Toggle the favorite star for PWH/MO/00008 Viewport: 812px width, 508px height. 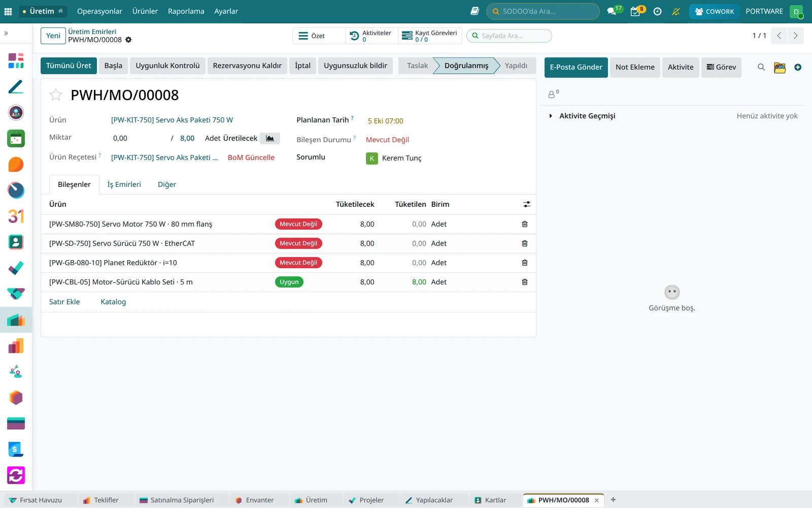[56, 95]
